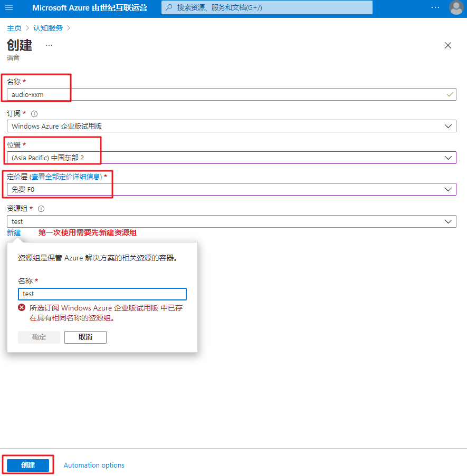The width and height of the screenshot is (467, 476).
Task: Expand the 资源组 resource group dropdown
Action: click(x=232, y=221)
